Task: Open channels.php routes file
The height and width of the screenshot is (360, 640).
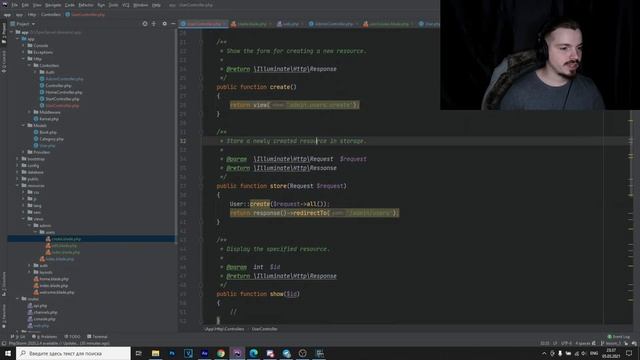Action: pos(44,312)
